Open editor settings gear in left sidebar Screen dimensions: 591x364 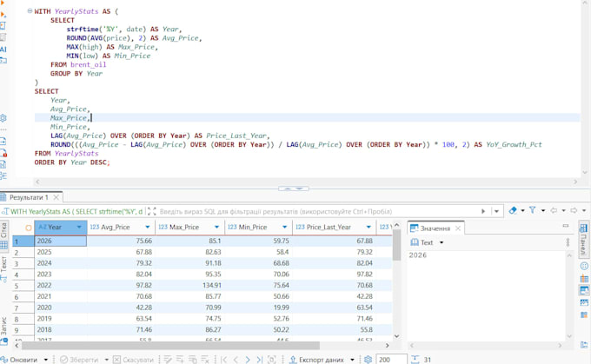coord(3,118)
